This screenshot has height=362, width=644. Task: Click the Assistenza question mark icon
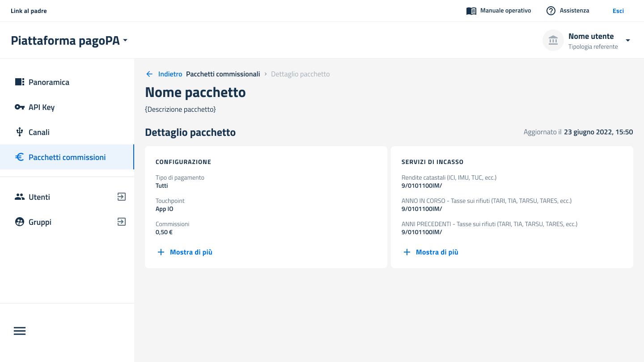coord(551,11)
